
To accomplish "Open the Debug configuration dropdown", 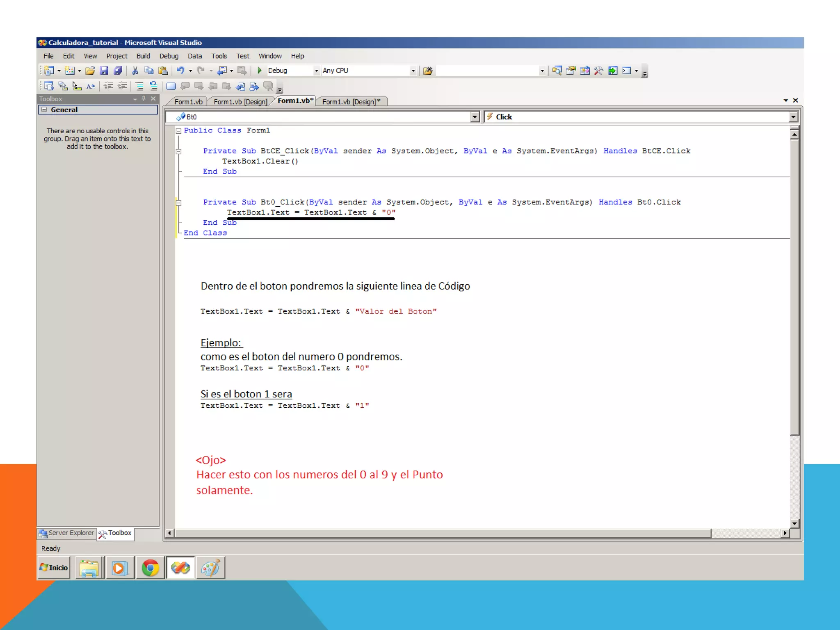I will (316, 71).
